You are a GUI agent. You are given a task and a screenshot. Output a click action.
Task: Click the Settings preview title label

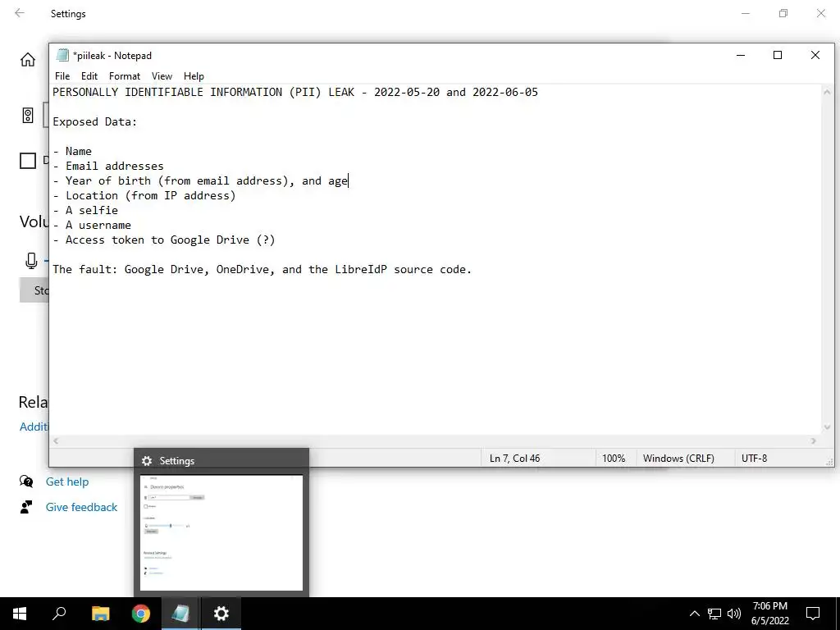coord(177,461)
